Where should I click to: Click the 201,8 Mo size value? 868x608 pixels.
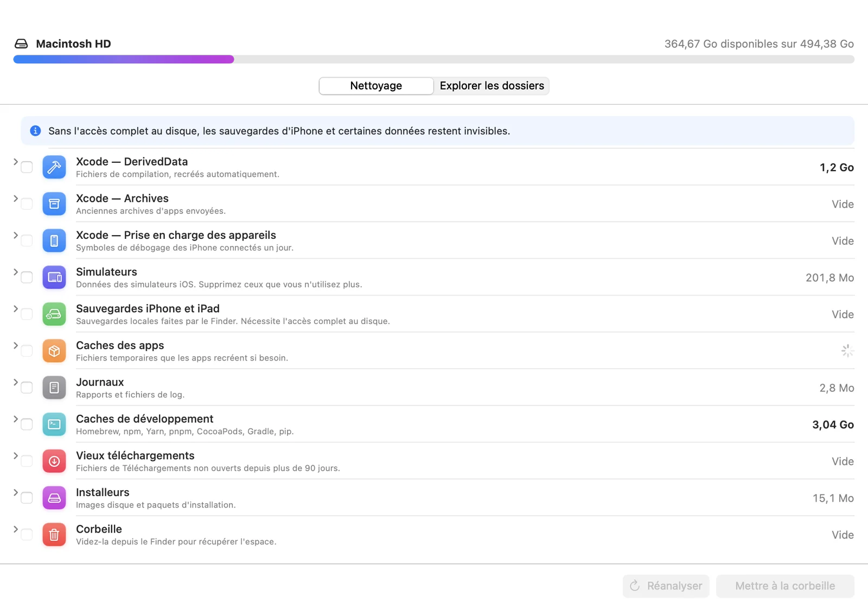[829, 277]
